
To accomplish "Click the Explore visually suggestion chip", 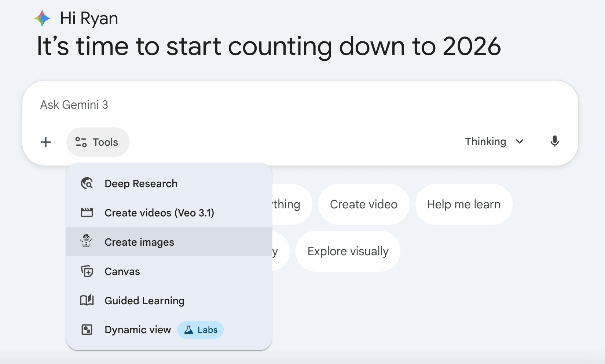I will (348, 251).
